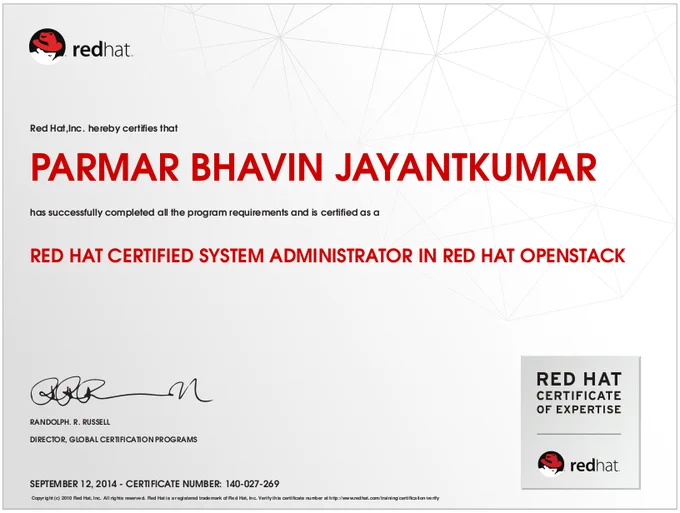
Task: Click the date September 12, 2014
Action: 73,484
